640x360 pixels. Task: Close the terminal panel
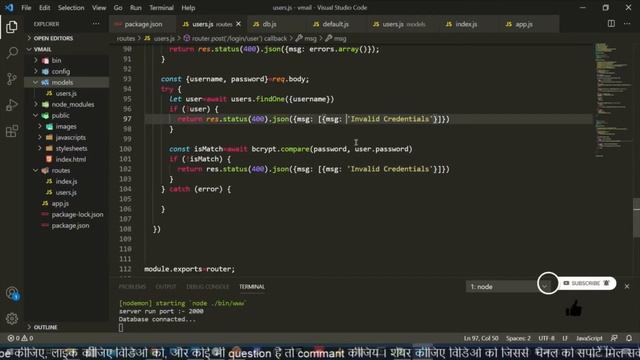627,287
